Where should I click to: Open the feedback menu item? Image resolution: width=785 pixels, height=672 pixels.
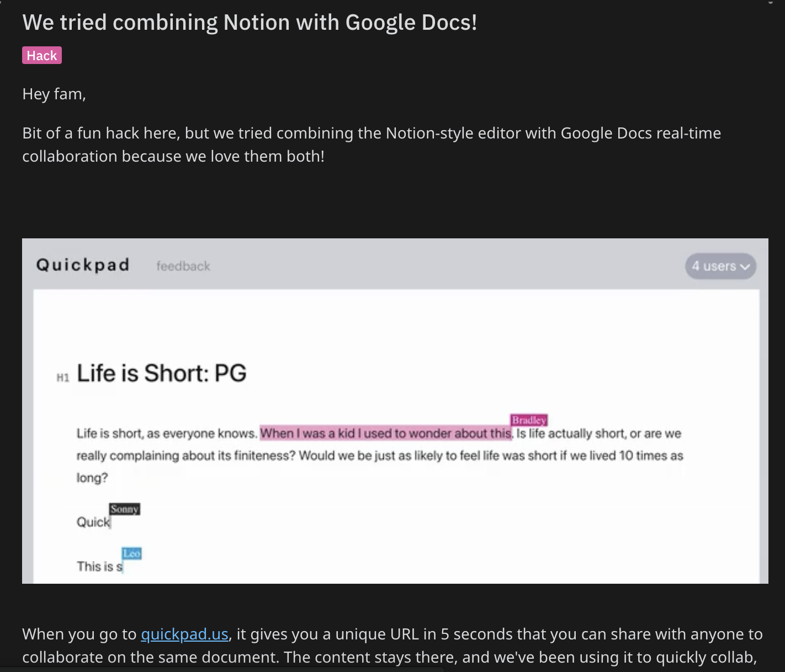(183, 266)
